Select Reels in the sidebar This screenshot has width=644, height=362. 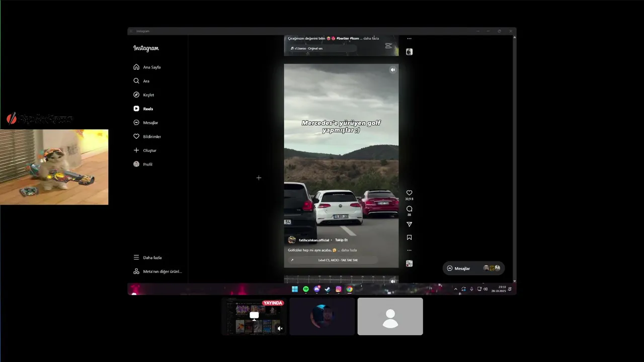pos(143,109)
